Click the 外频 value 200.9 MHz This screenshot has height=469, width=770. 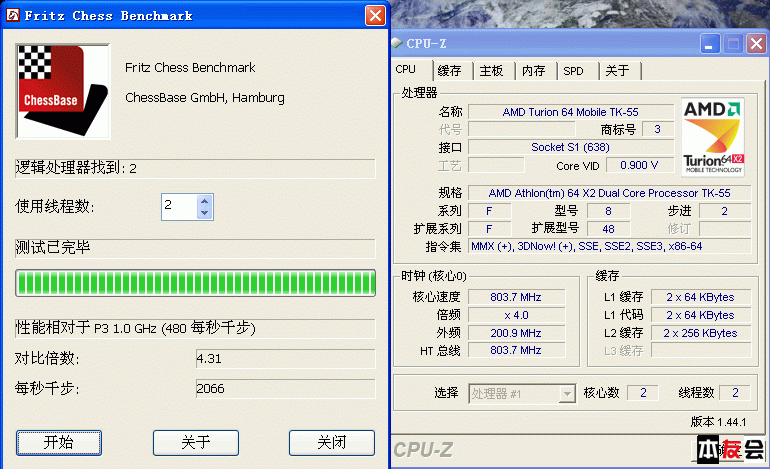click(516, 333)
